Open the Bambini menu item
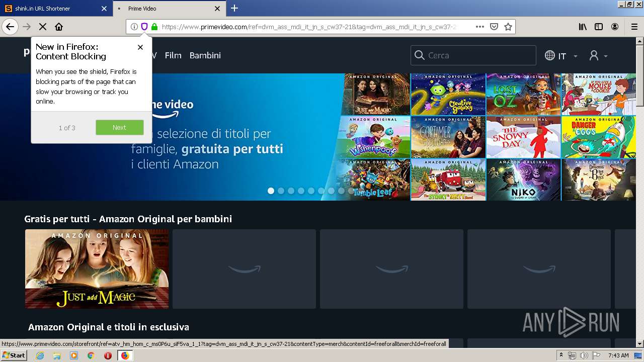 coord(205,55)
